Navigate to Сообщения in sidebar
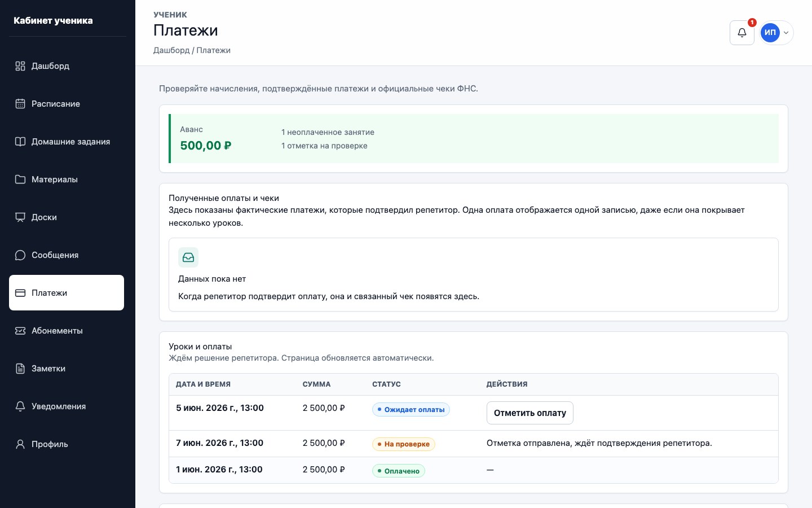The width and height of the screenshot is (812, 508). [67, 255]
